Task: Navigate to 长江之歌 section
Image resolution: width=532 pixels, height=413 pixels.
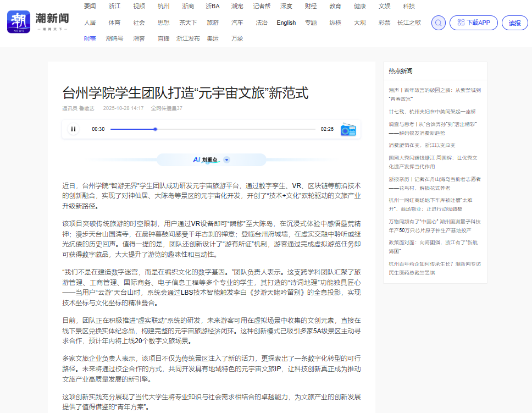Action: point(409,23)
